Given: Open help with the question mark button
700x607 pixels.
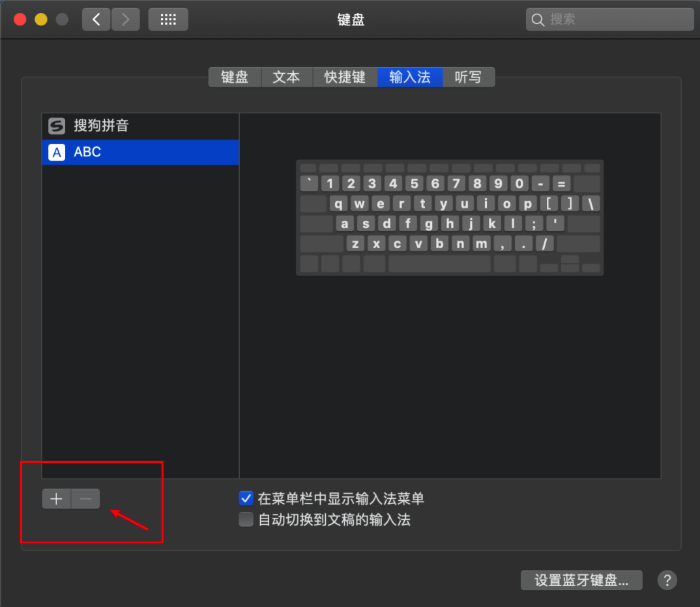Looking at the screenshot, I should (x=667, y=580).
